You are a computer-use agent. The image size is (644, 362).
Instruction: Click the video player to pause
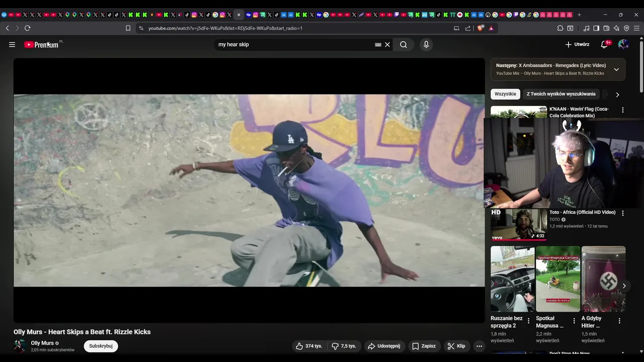click(x=249, y=191)
